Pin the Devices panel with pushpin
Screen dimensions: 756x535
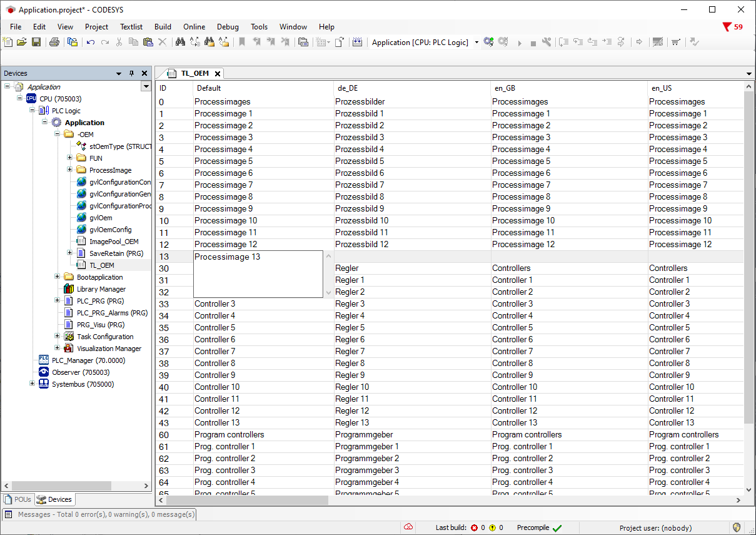pyautogui.click(x=131, y=73)
